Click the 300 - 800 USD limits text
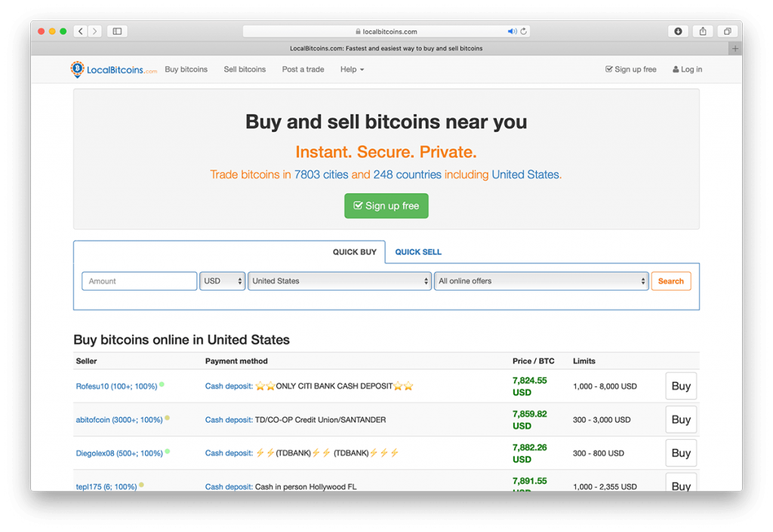Image resolution: width=773 pixels, height=532 pixels. (599, 454)
